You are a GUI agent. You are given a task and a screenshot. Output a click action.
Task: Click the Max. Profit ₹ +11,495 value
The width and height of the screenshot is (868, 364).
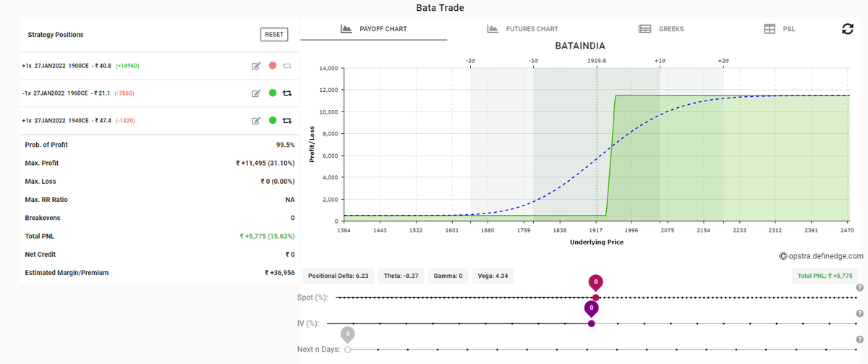click(x=265, y=163)
